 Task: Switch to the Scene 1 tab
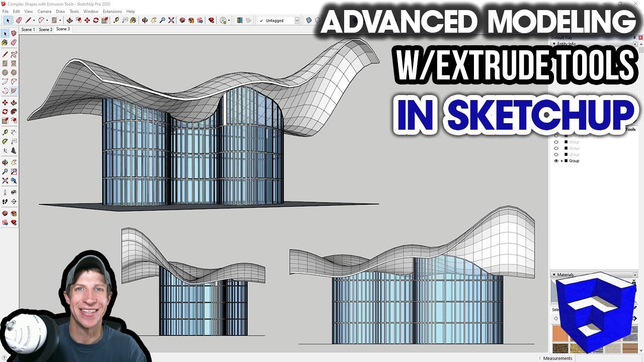pos(28,30)
